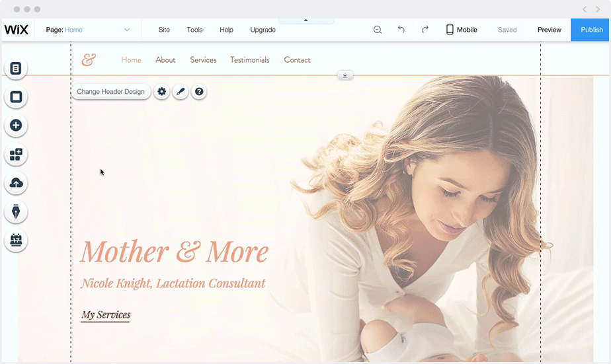Screen dimensions: 611x364
Task: Click the Add elements plus icon
Action: tap(16, 126)
